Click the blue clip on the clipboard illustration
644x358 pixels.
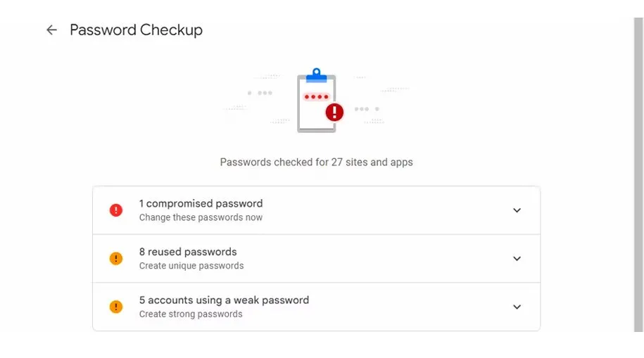(317, 75)
